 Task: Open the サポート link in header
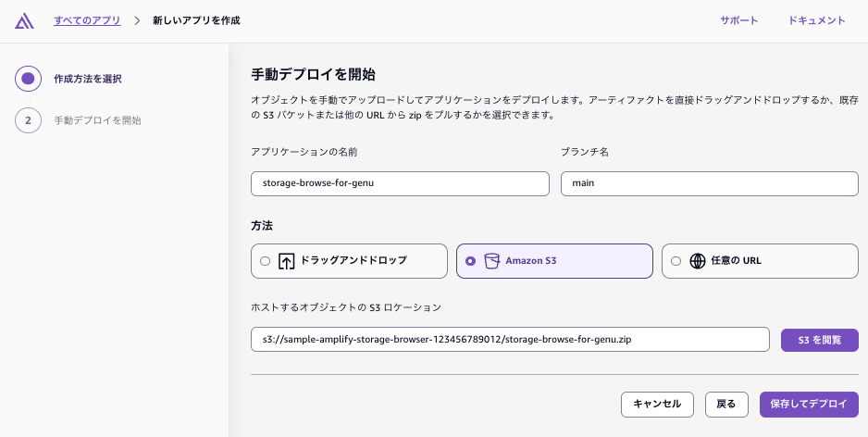point(739,20)
